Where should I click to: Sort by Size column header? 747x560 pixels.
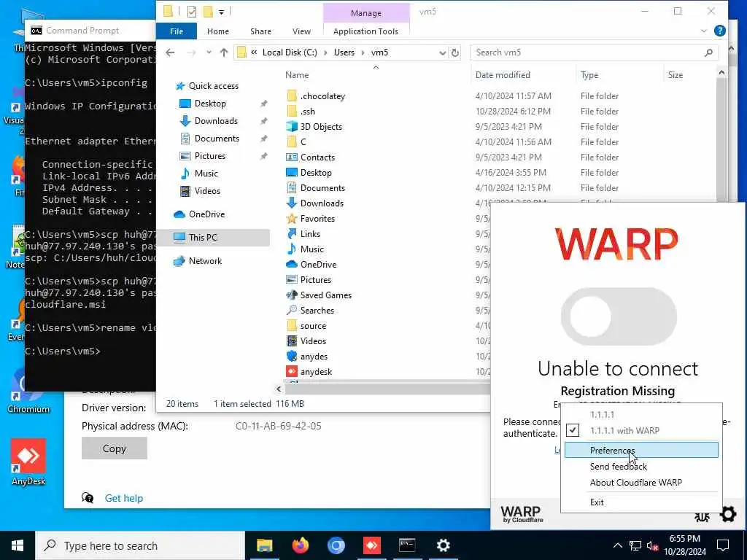(675, 75)
